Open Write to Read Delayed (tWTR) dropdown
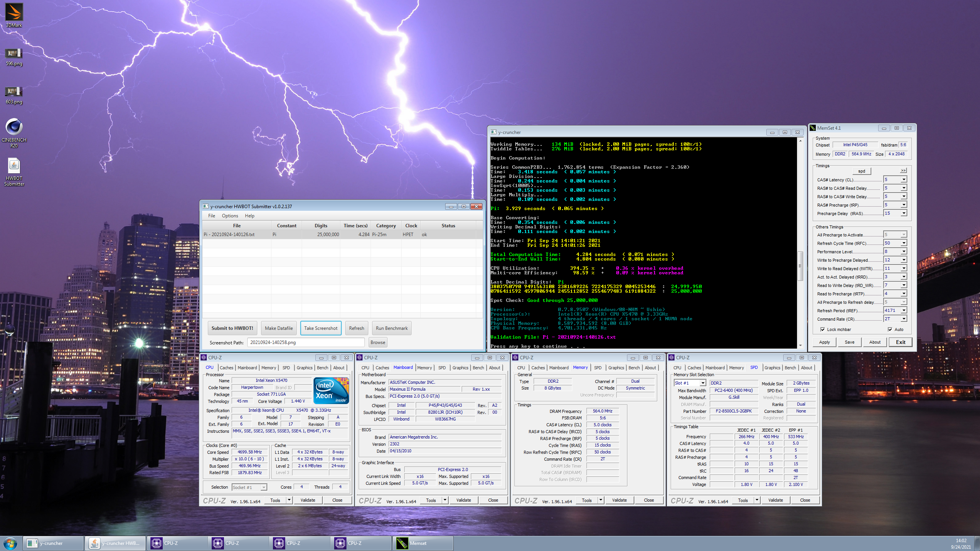Screen dimensions: 980x551 point(904,269)
